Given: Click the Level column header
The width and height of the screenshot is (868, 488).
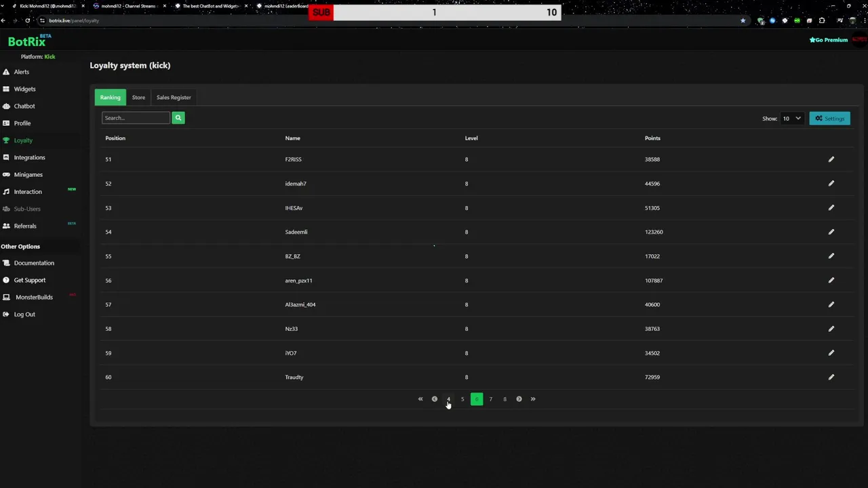Looking at the screenshot, I should pos(471,138).
